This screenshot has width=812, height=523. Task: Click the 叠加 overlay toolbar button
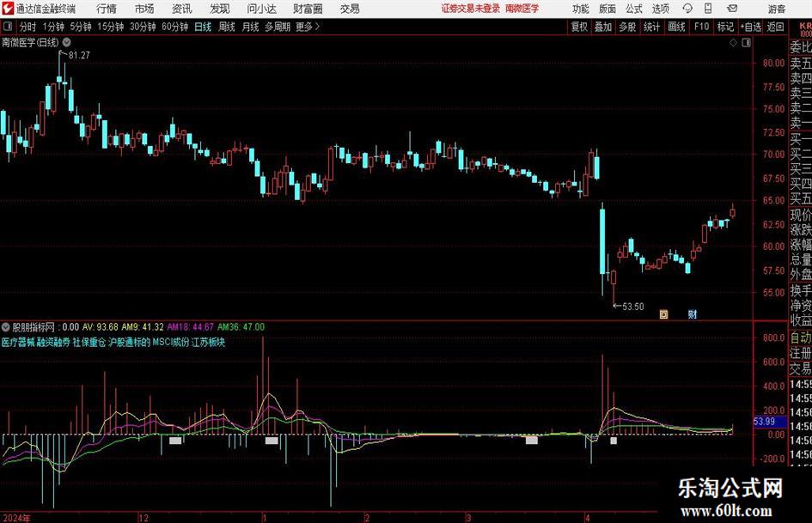[603, 27]
